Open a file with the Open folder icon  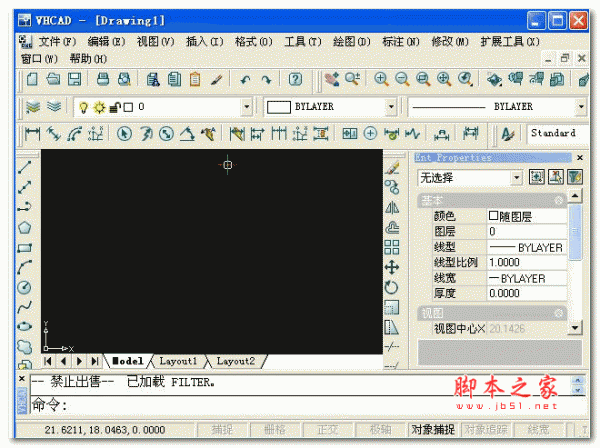click(x=53, y=79)
